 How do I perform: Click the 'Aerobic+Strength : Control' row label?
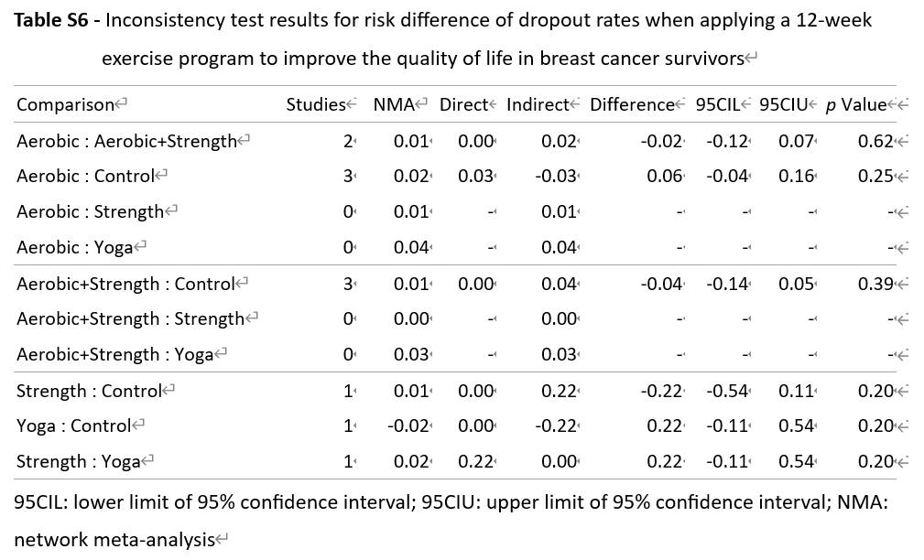point(125,284)
